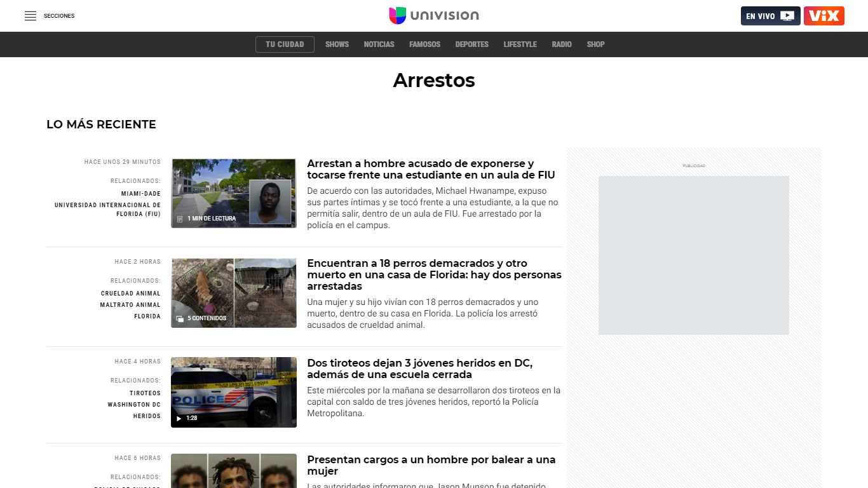Click the Crueldad Animal related tag
This screenshot has width=868, height=488.
pos(131,294)
